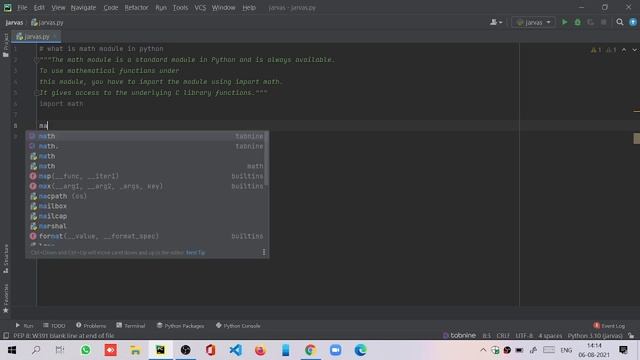
Task: Open the Window menu
Action: click(x=223, y=7)
